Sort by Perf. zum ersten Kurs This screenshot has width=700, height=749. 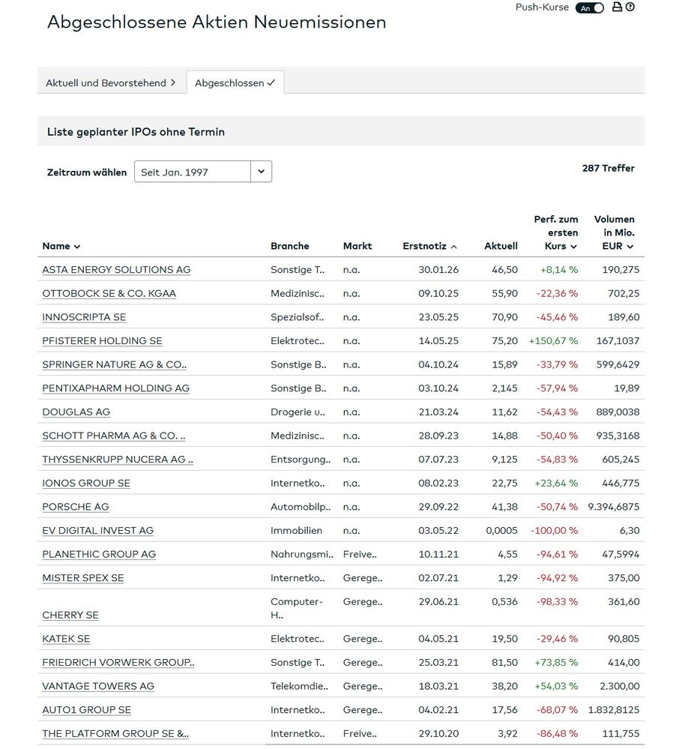point(555,232)
